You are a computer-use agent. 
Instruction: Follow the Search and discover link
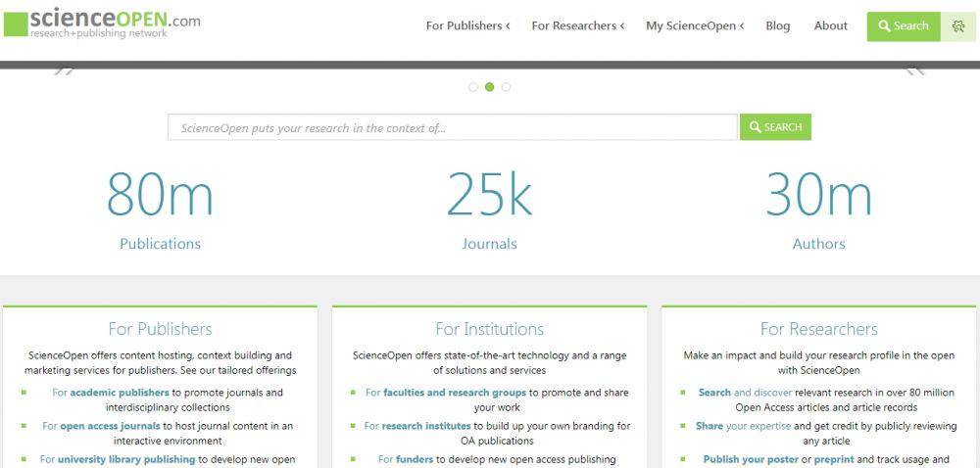pyautogui.click(x=745, y=393)
